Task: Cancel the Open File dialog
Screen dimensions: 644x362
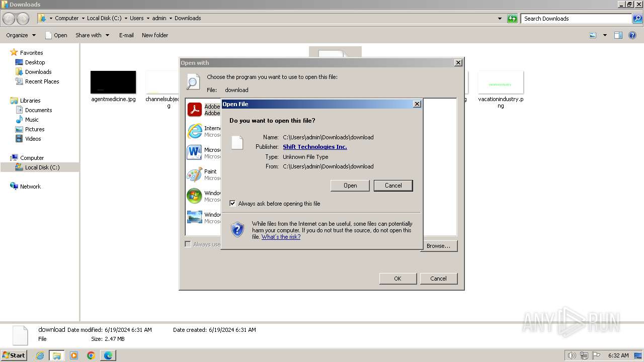Action: pyautogui.click(x=393, y=186)
